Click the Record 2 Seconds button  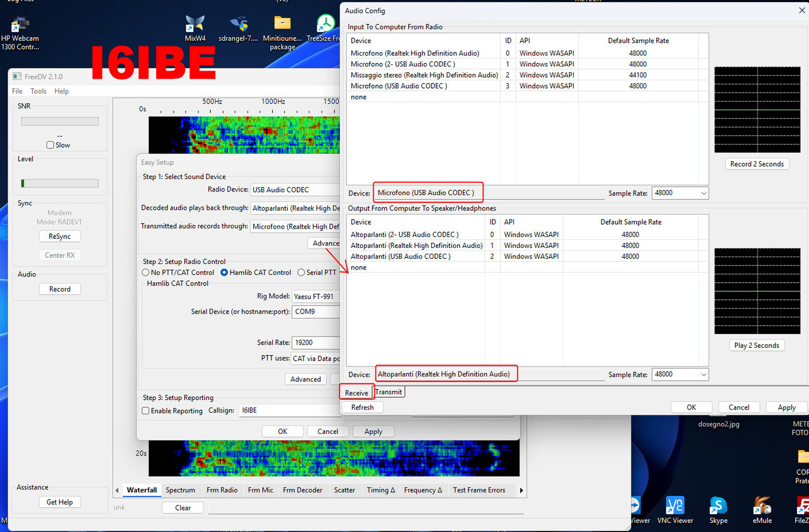click(757, 164)
